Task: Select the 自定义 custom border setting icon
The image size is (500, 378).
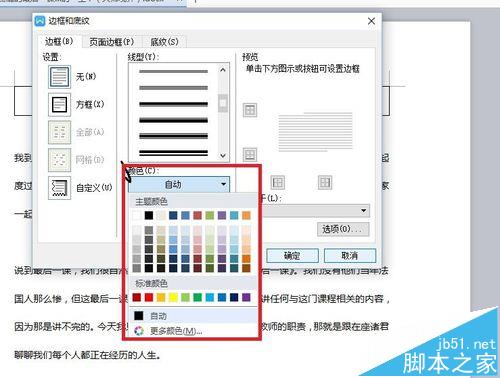Action: pos(59,188)
